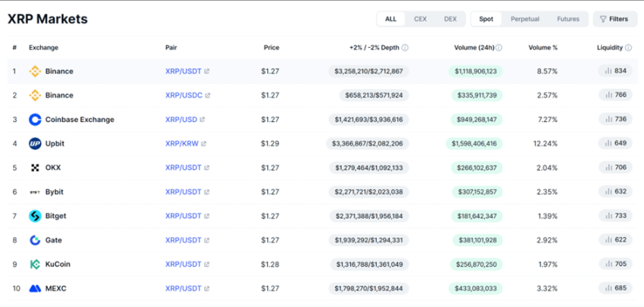Select the Perpetual tab
The height and width of the screenshot is (307, 644).
click(524, 19)
